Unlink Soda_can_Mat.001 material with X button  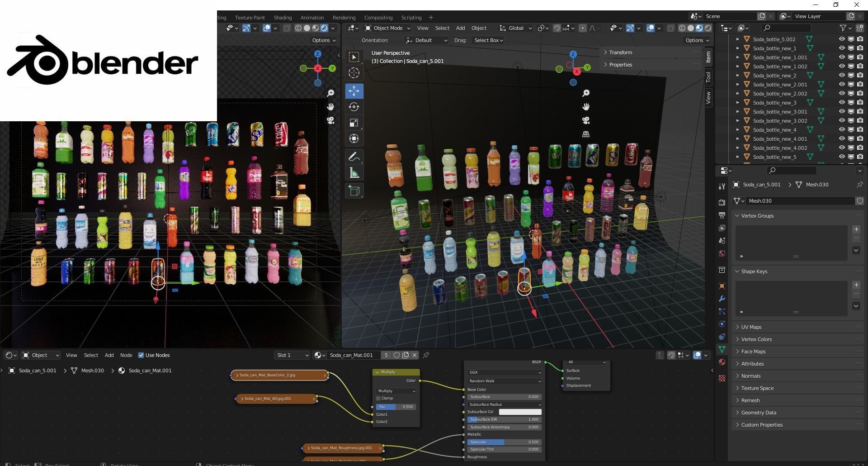pyautogui.click(x=415, y=355)
